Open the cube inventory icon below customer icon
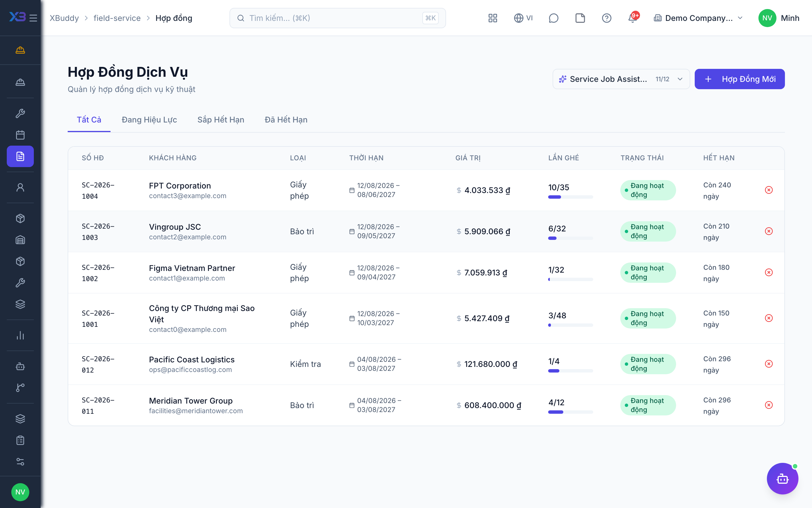The width and height of the screenshot is (812, 508). (x=20, y=218)
